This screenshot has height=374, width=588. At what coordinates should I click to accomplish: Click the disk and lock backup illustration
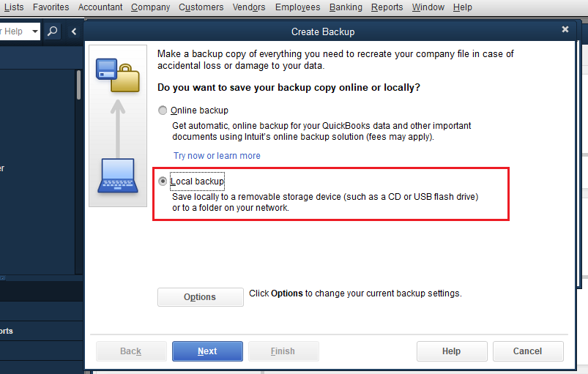point(118,75)
